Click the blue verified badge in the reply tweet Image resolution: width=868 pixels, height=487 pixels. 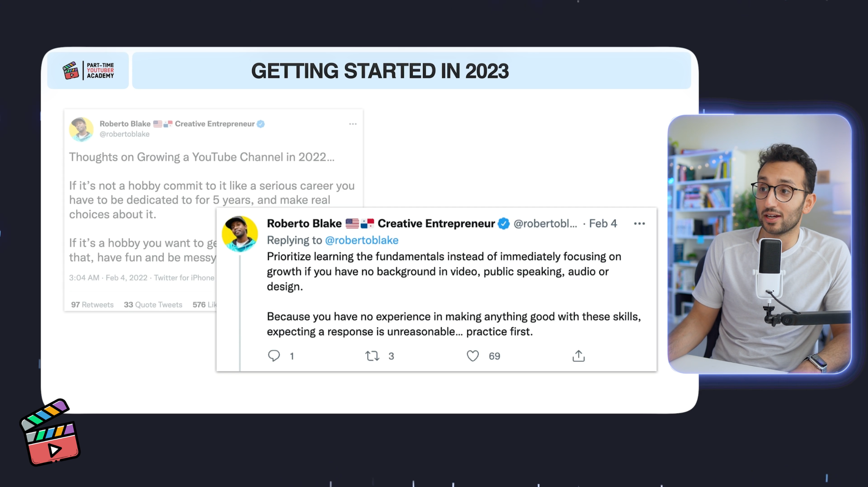(x=504, y=223)
